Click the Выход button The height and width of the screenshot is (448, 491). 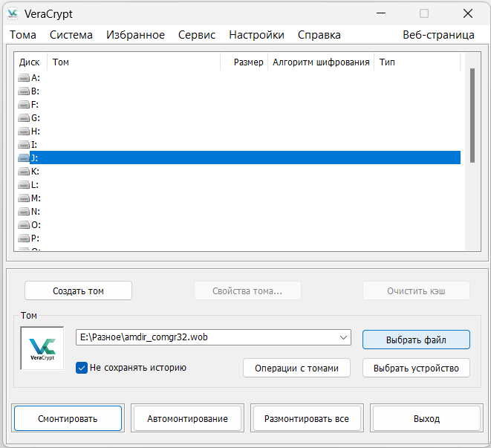click(426, 418)
